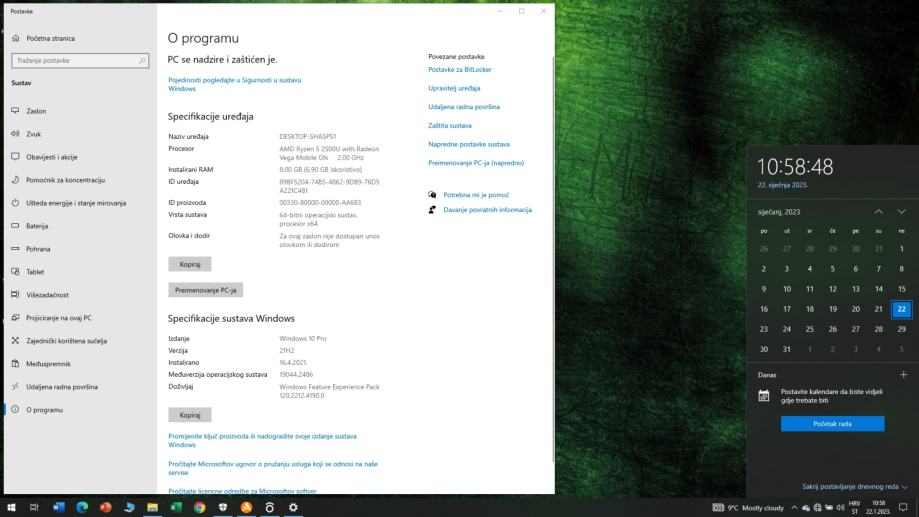This screenshot has height=517, width=919.
Task: Click the search magnifier in Traženje postavke
Action: pos(142,60)
